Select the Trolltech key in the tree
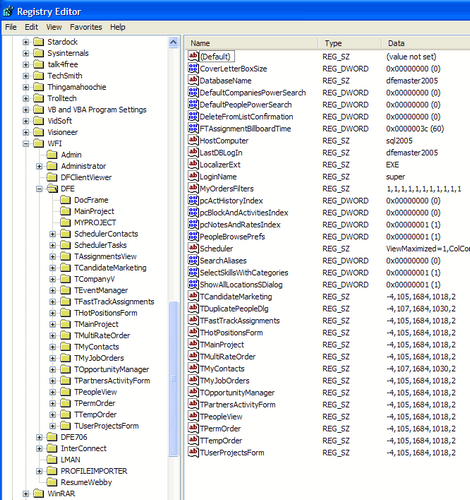Viewport: 470px width, 500px height. point(62,98)
